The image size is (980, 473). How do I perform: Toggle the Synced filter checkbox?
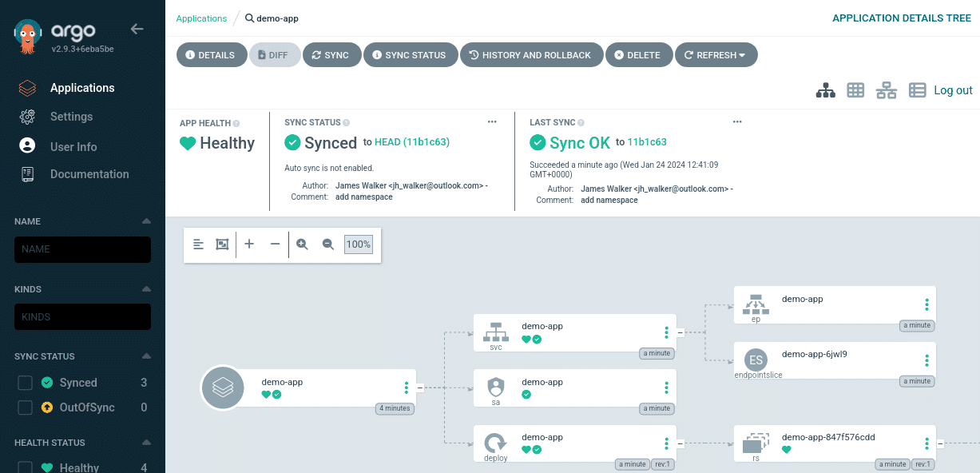coord(25,382)
